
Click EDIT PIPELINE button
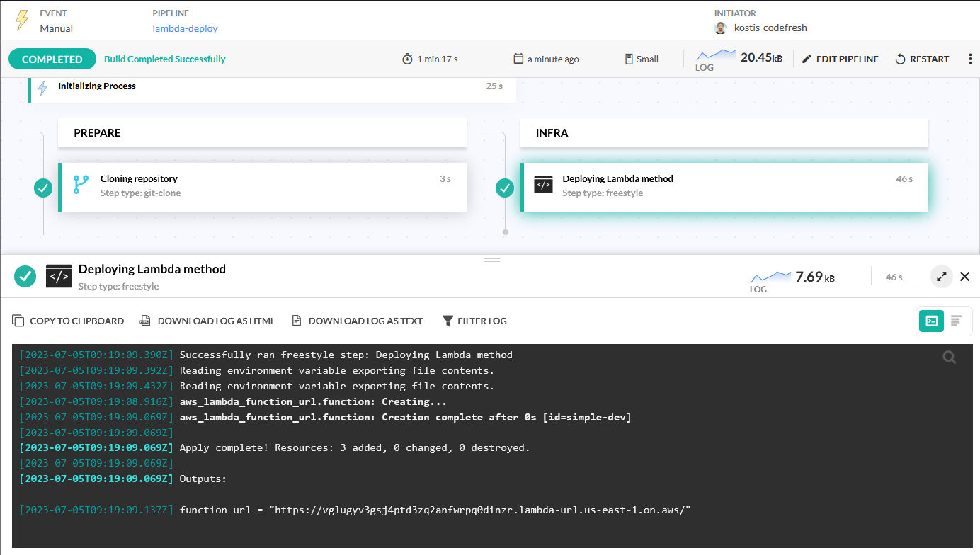840,59
